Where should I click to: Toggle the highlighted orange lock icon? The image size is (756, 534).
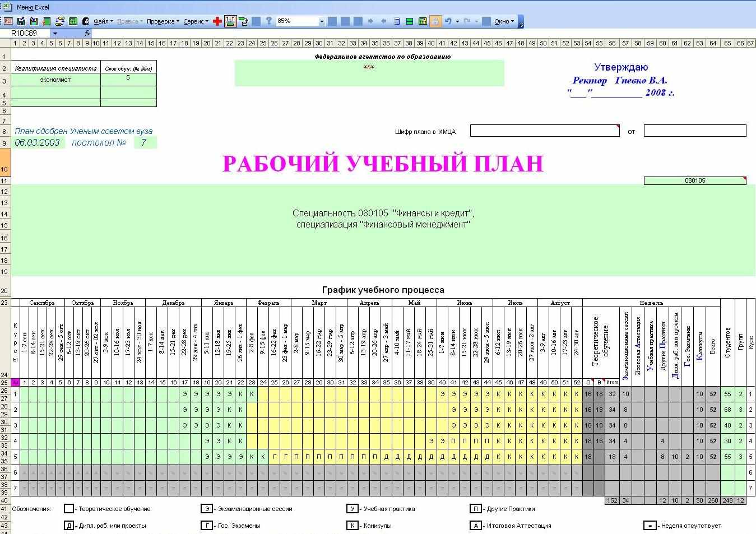pos(435,21)
